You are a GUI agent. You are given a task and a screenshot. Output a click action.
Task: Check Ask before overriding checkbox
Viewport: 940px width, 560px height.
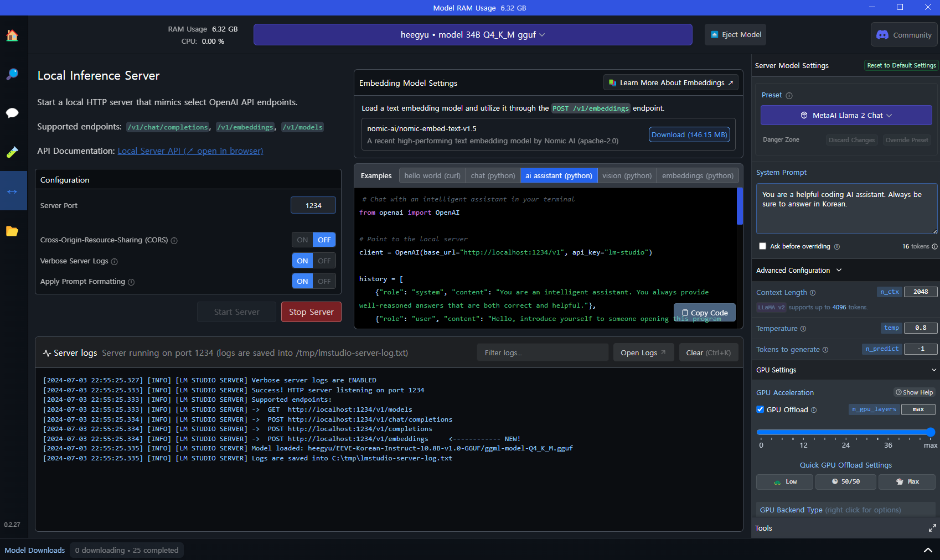coord(762,246)
